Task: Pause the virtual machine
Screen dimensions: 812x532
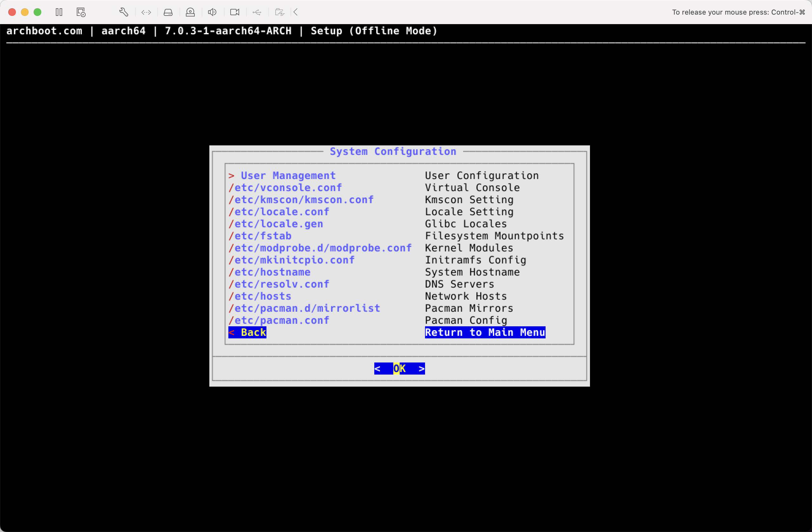Action: click(x=59, y=12)
